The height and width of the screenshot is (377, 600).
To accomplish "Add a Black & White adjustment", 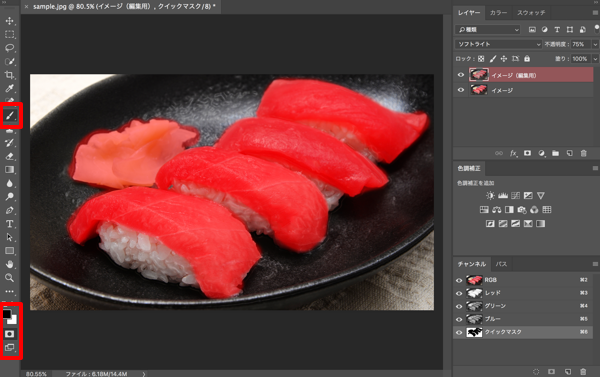I will 509,210.
